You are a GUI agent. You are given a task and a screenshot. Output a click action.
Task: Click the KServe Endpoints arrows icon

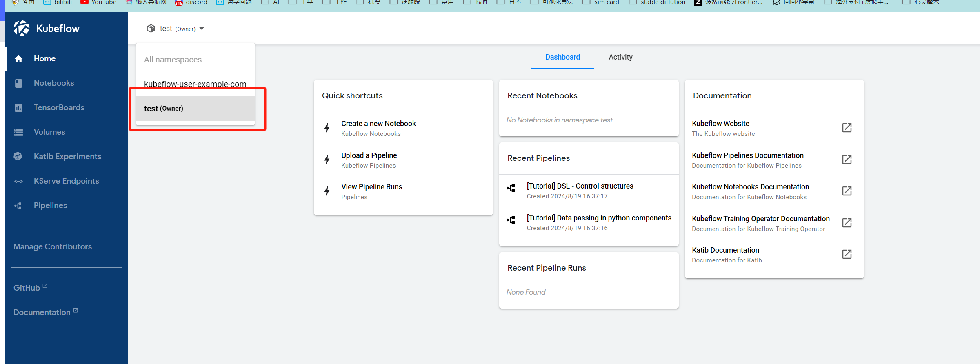coord(18,181)
